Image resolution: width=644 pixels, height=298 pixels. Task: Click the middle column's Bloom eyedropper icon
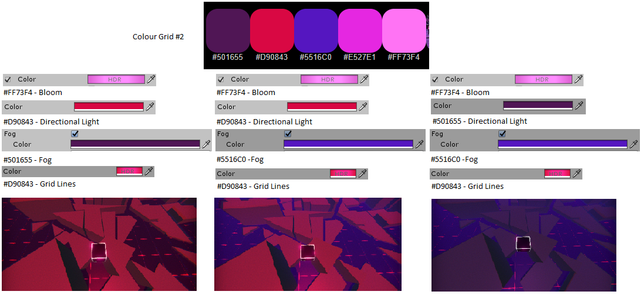(364, 79)
